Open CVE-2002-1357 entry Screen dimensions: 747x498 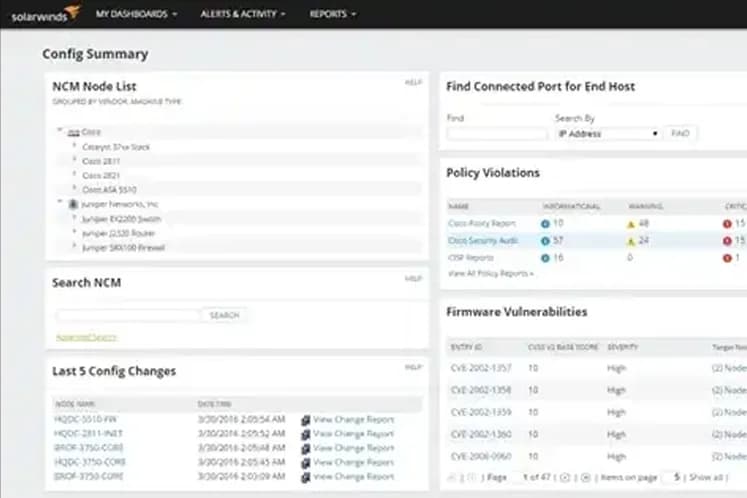[481, 368]
